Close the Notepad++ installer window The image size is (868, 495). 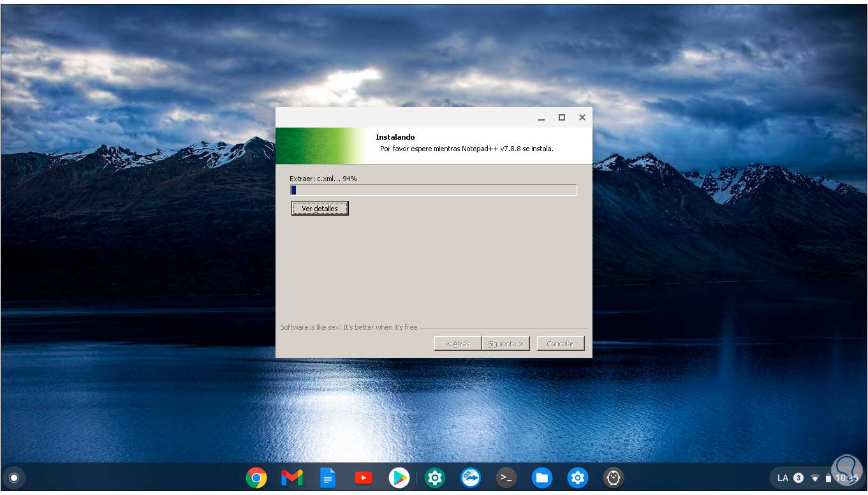click(582, 117)
